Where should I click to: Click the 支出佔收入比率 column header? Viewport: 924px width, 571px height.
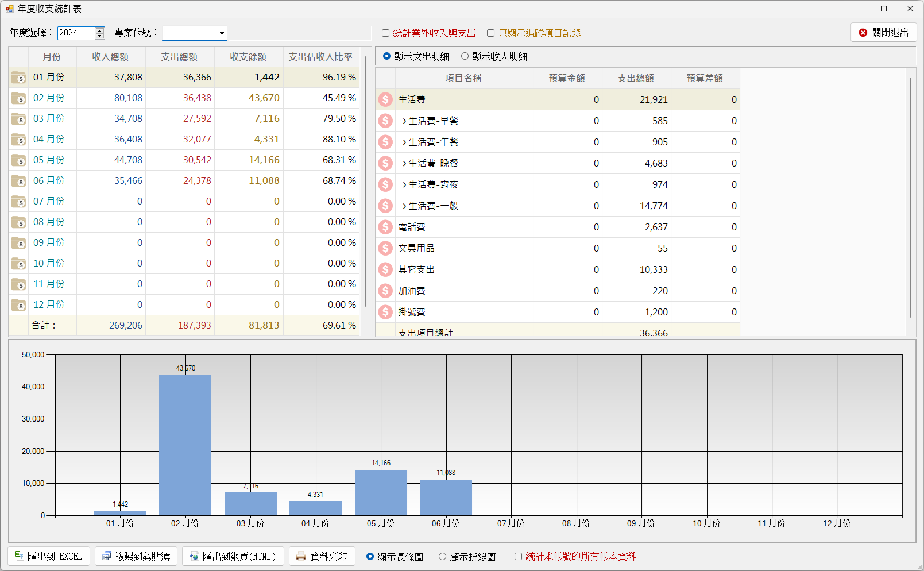click(x=321, y=57)
